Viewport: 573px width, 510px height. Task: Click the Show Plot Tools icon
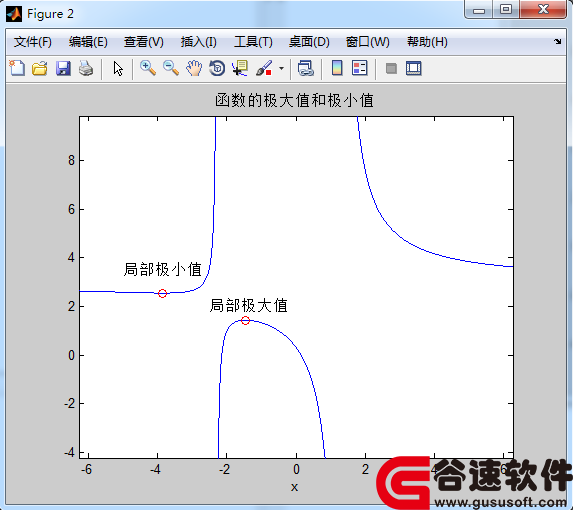click(x=414, y=68)
